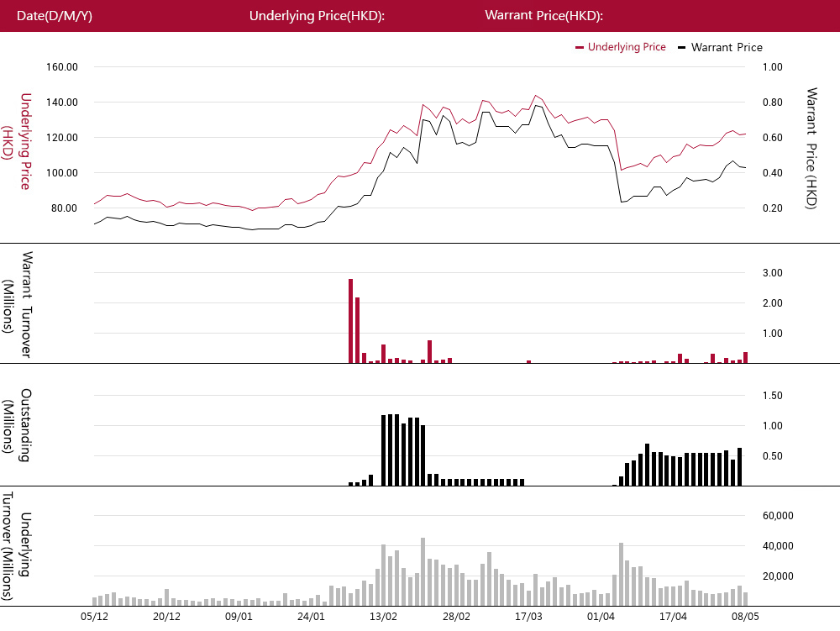
Task: Click the 100.00 underlying price axis value
Action: [x=62, y=173]
